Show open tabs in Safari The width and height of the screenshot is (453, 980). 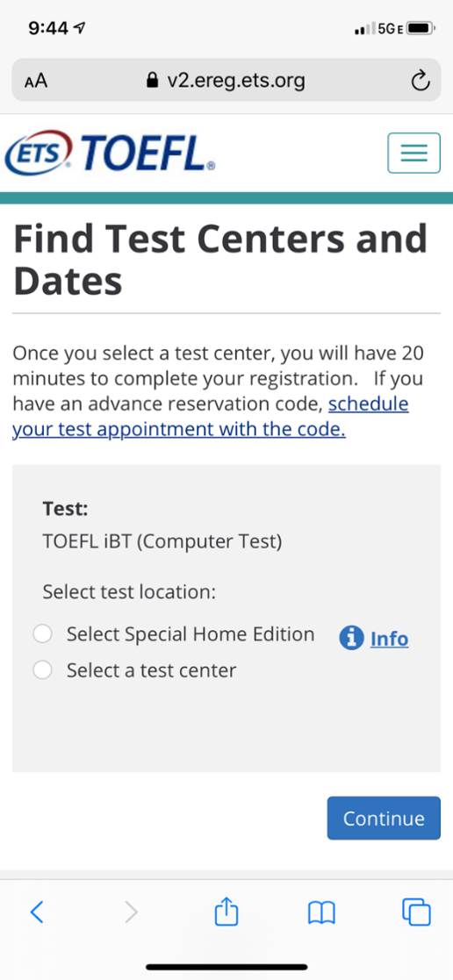pyautogui.click(x=417, y=912)
